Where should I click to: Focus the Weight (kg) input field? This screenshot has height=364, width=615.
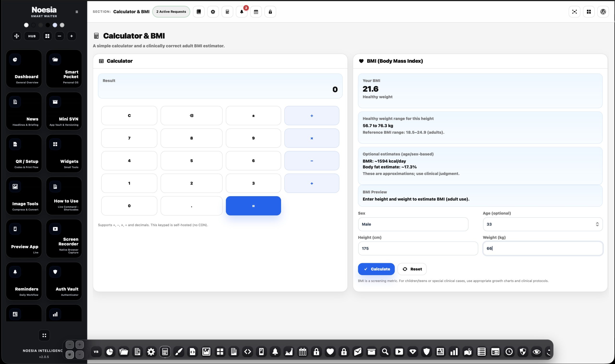click(543, 249)
